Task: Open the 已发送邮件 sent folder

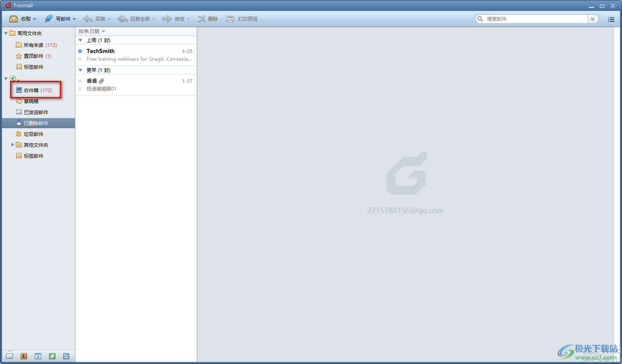Action: [x=32, y=112]
